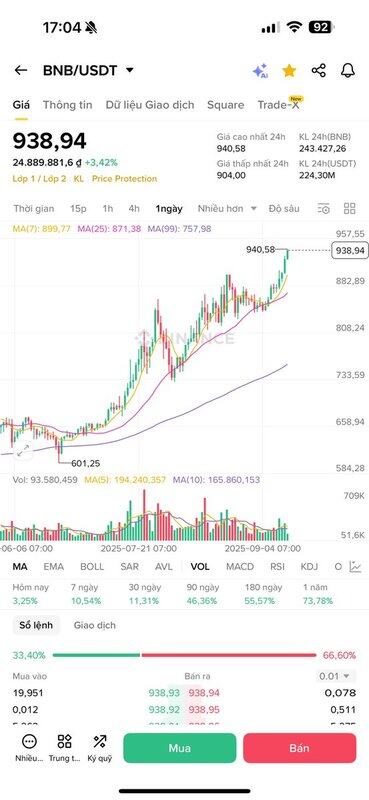Toggle the KDJ indicator
This screenshot has width=369, height=800.
click(309, 567)
